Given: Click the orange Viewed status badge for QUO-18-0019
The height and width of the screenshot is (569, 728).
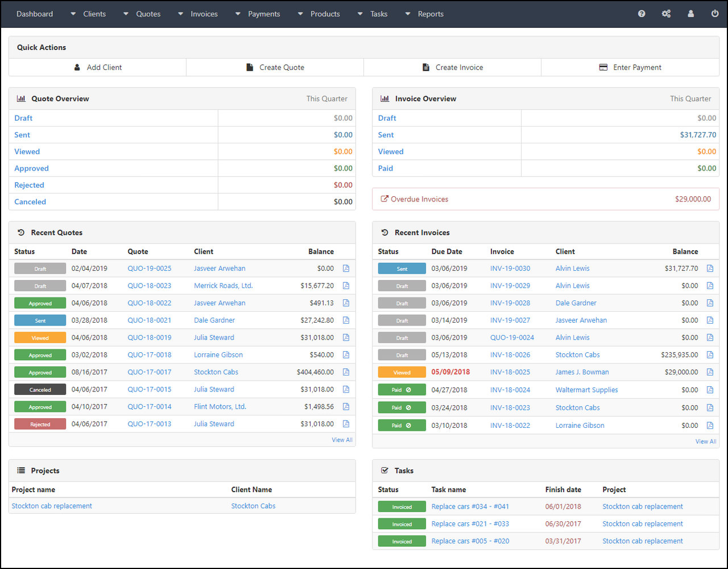Looking at the screenshot, I should [40, 337].
